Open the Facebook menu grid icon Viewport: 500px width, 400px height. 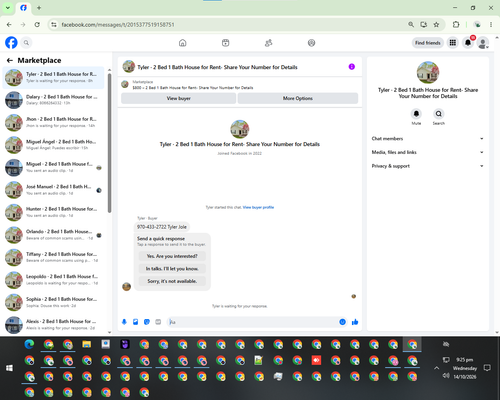[453, 43]
